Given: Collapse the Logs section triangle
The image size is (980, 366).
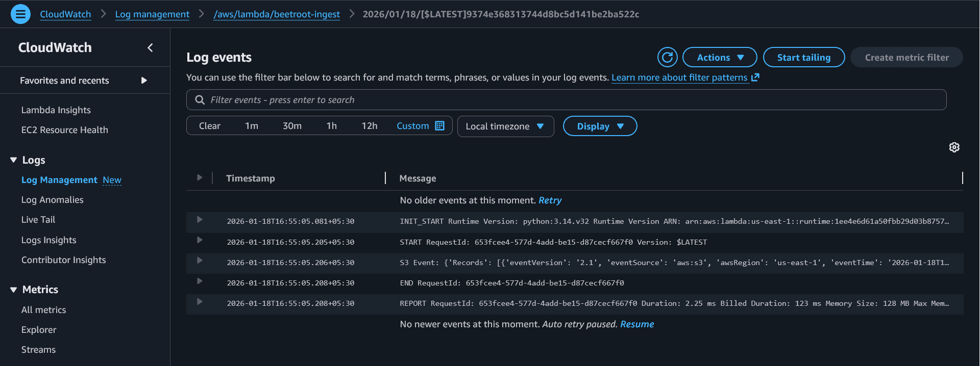Looking at the screenshot, I should [13, 160].
